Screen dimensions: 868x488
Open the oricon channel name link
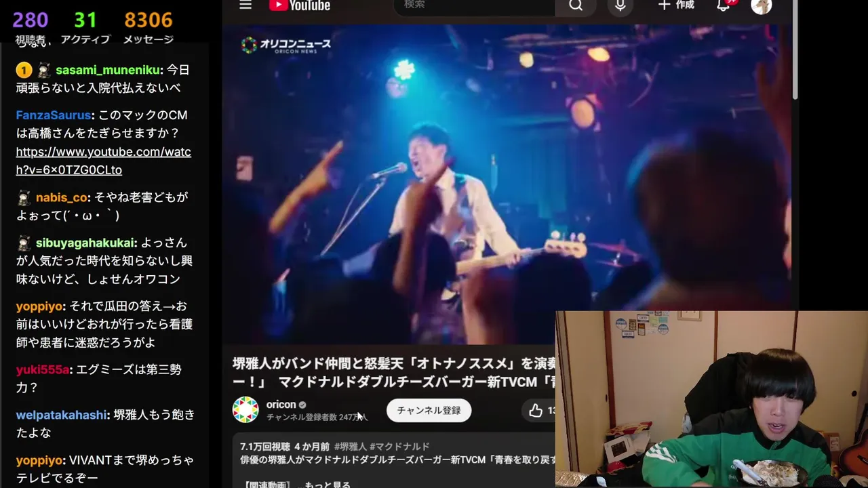(x=281, y=405)
